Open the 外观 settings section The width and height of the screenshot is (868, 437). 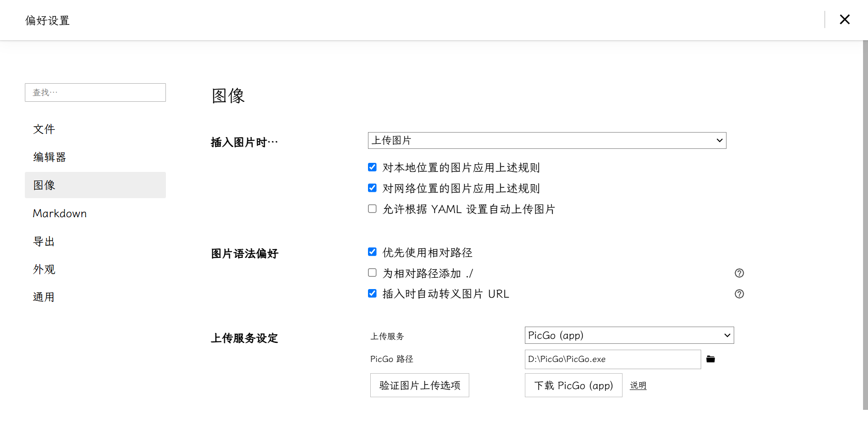(x=44, y=270)
